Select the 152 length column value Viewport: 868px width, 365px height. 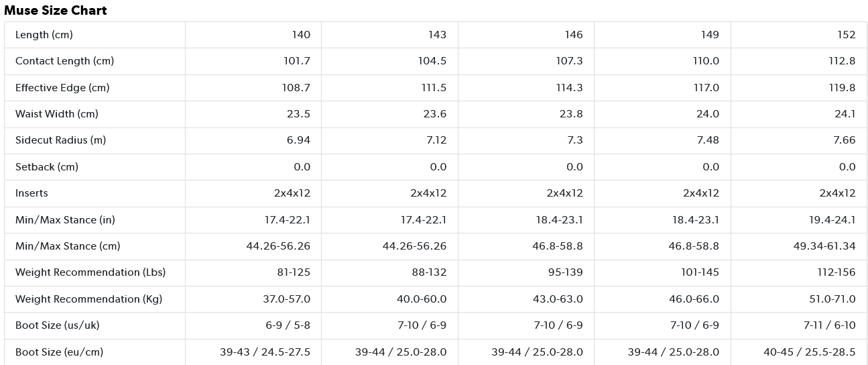[x=846, y=35]
